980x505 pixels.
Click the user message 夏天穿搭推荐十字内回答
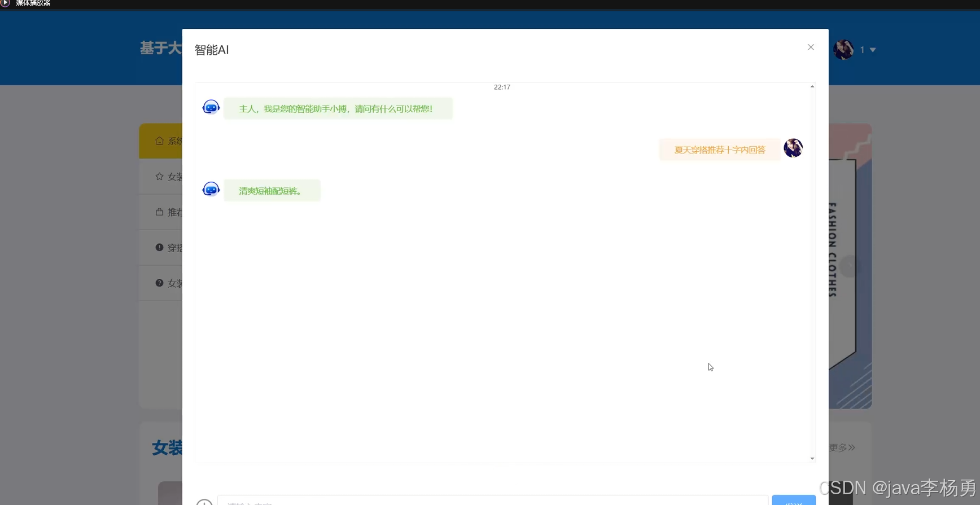[x=720, y=150]
